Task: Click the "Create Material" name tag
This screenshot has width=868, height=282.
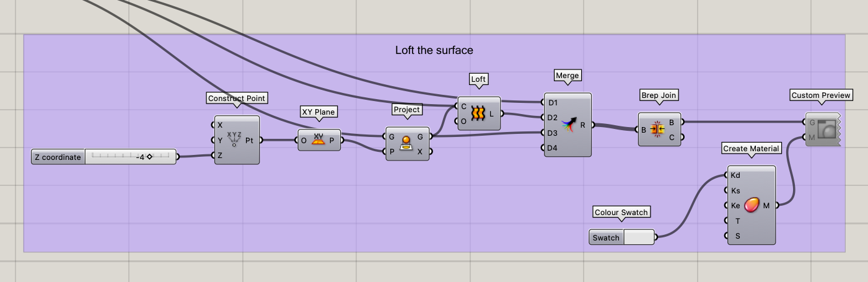Action: pos(751,148)
